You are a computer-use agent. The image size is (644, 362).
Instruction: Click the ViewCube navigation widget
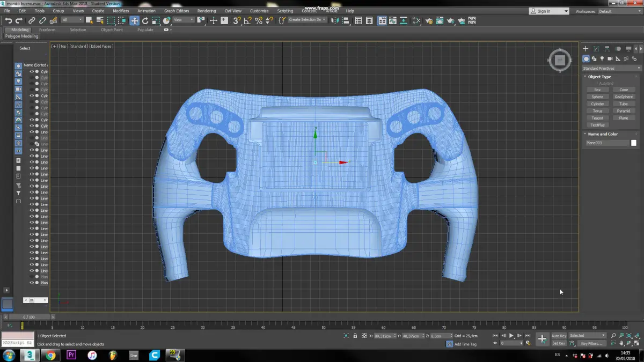point(560,60)
